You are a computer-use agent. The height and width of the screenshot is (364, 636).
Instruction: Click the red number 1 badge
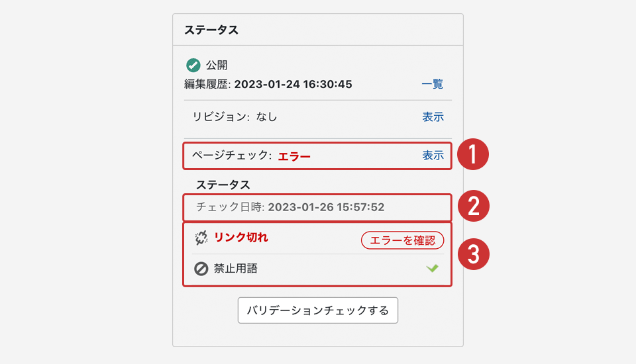click(x=472, y=156)
